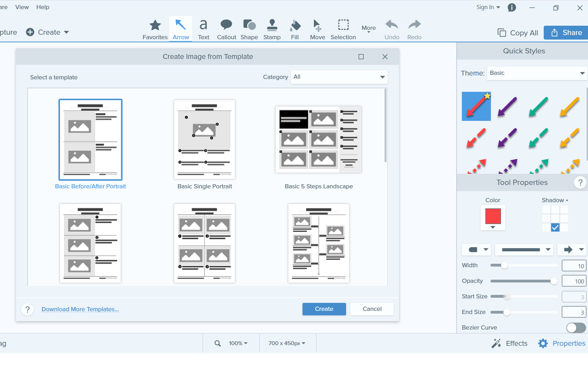
Task: Enable the Bezier Curve toggle
Action: [576, 327]
